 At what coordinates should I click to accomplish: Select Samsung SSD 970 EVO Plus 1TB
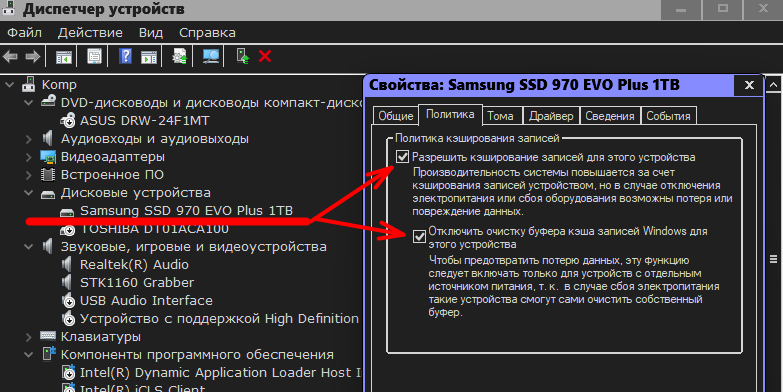click(186, 211)
